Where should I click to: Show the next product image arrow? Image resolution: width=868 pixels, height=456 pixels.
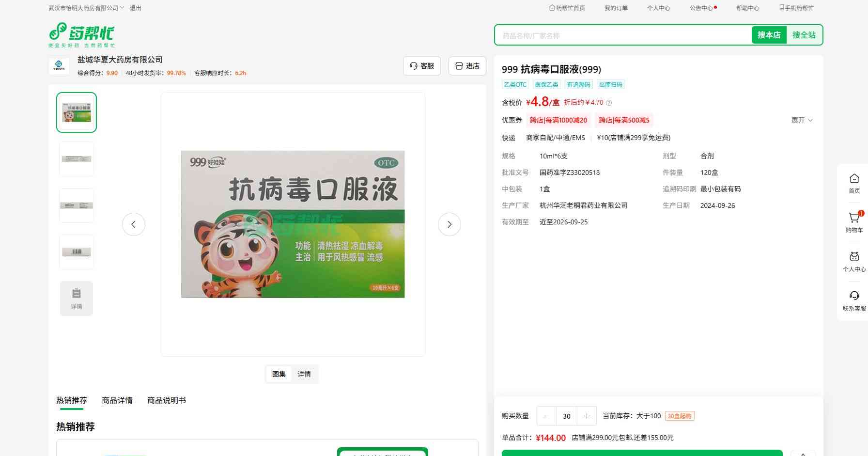pos(449,224)
